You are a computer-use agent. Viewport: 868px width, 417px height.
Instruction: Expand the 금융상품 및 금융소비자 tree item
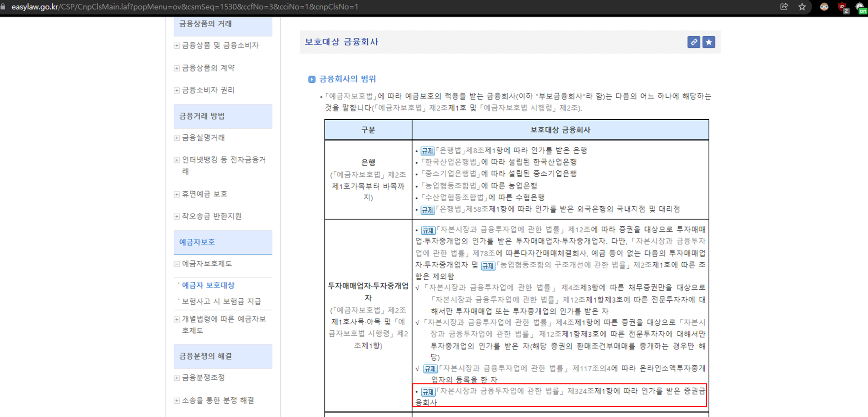pyautogui.click(x=177, y=45)
